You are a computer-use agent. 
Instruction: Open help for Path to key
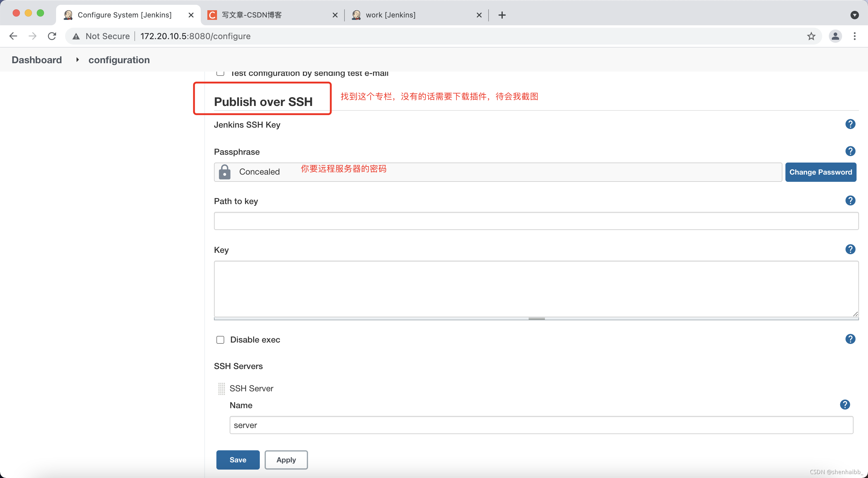pos(851,200)
